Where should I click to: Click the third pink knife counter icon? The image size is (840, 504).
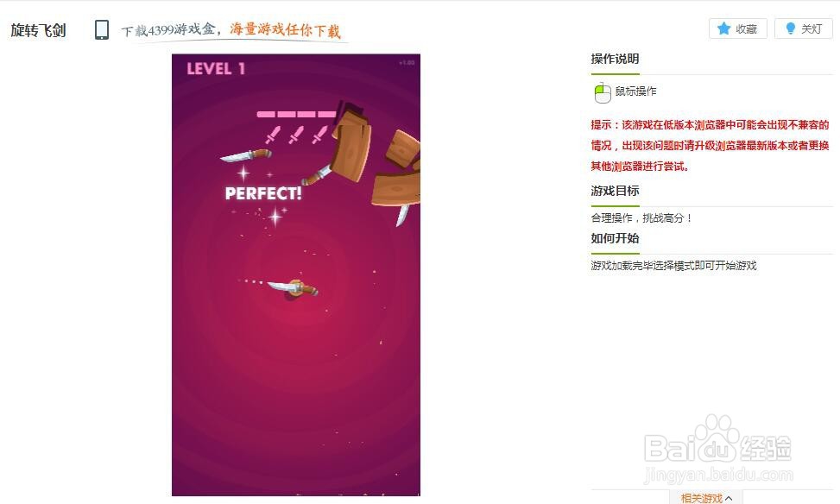[319, 134]
